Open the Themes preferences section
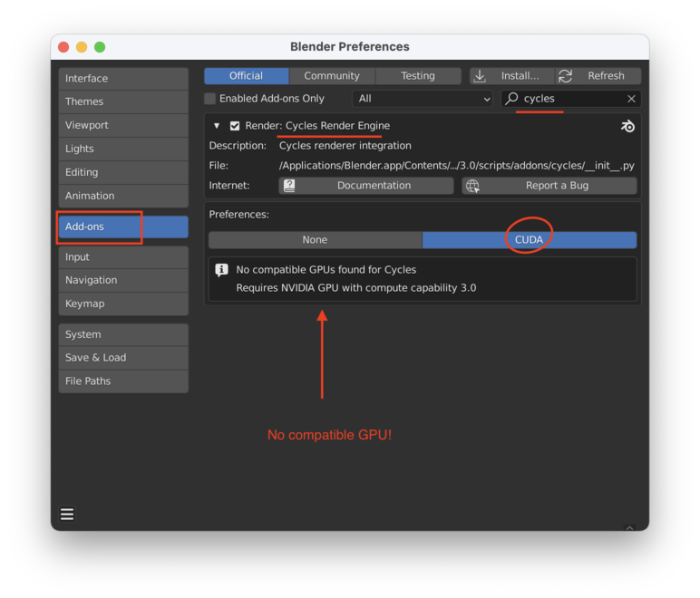The width and height of the screenshot is (700, 598). click(123, 101)
